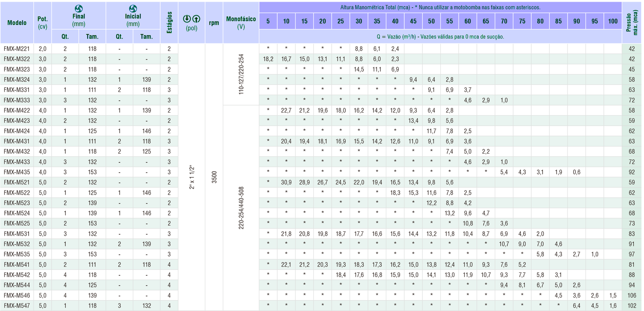Select model FMX-M524
Viewport: 644px width, 311px height.
tap(17, 213)
